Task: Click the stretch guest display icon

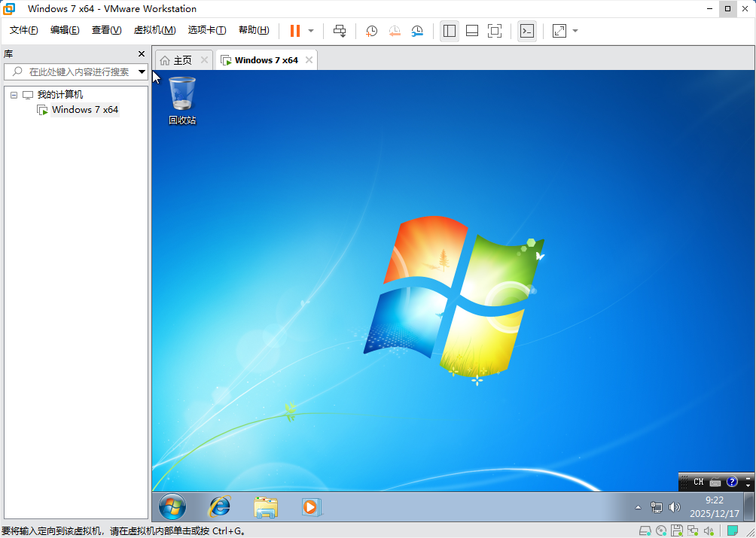Action: coord(559,31)
